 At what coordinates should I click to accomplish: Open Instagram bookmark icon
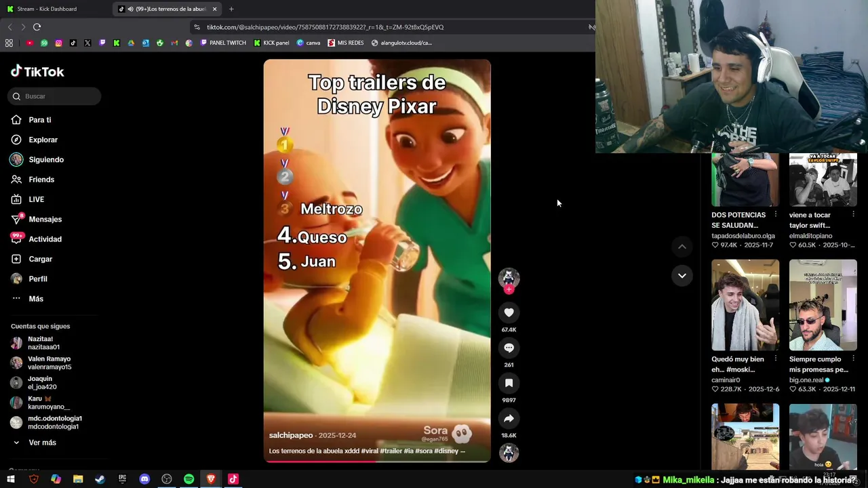point(58,43)
